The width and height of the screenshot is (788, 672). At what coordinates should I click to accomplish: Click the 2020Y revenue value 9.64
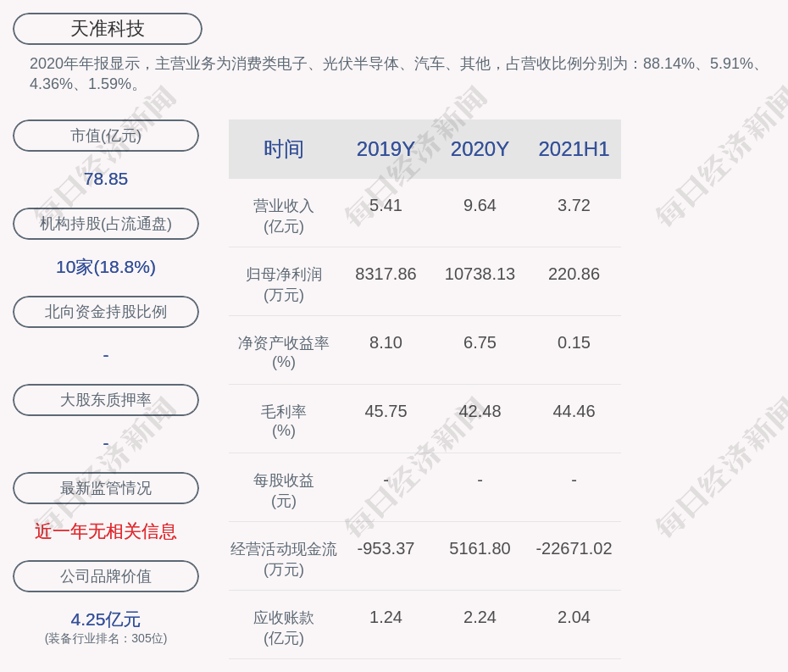(x=480, y=205)
